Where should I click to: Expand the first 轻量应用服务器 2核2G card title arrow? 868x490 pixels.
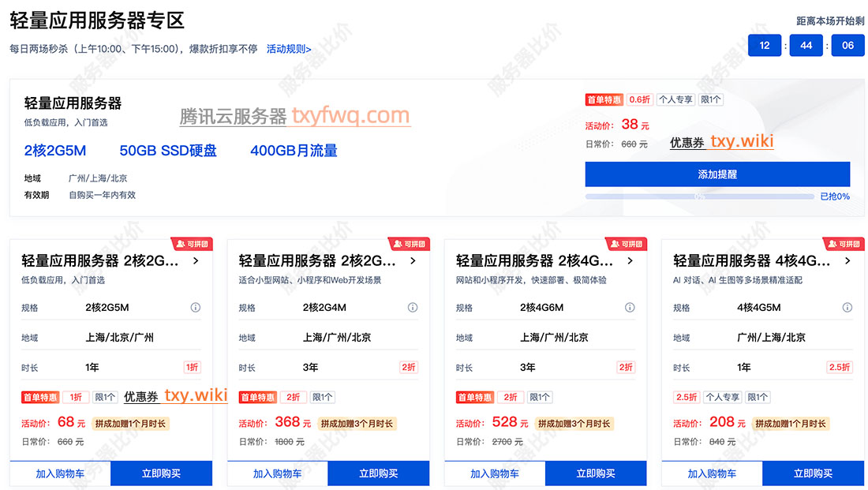click(196, 260)
